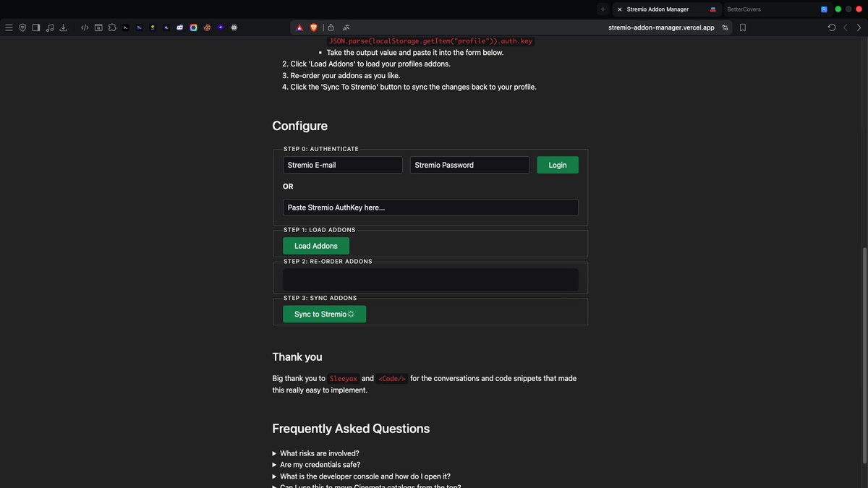Click the multicolor ring extension icon
This screenshot has height=488, width=868.
pyautogui.click(x=194, y=27)
